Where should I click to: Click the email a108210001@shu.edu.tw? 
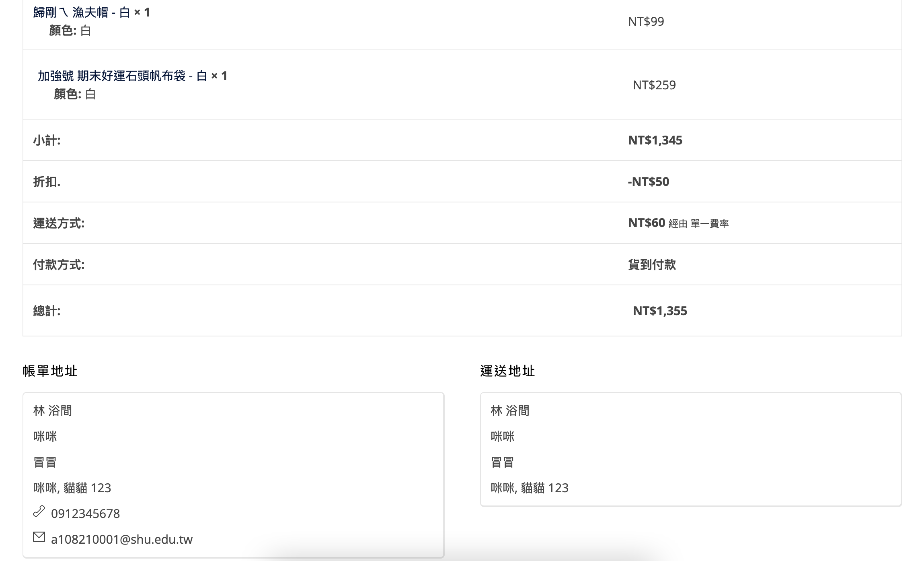(121, 540)
